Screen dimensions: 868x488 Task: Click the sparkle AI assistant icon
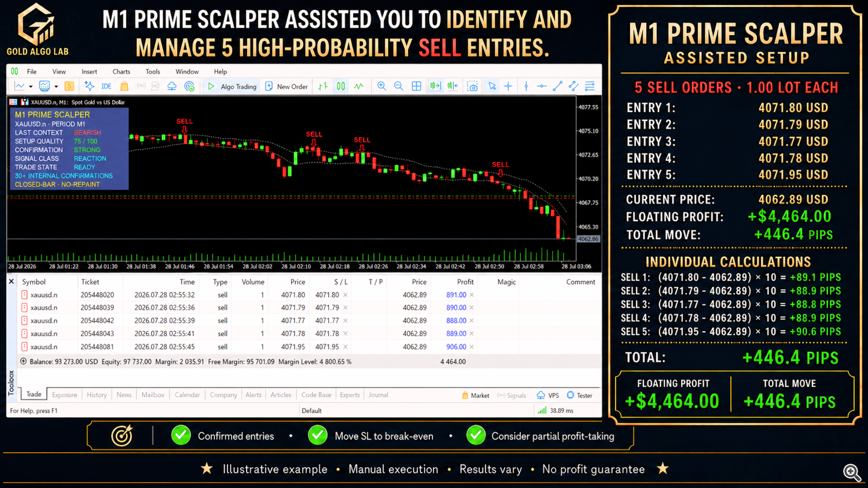click(x=89, y=86)
